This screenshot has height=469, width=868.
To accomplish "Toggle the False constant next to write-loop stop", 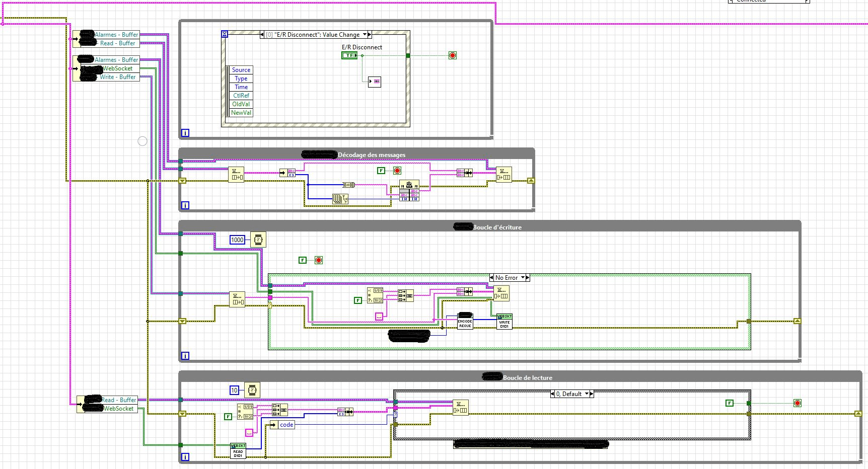I will (x=302, y=261).
